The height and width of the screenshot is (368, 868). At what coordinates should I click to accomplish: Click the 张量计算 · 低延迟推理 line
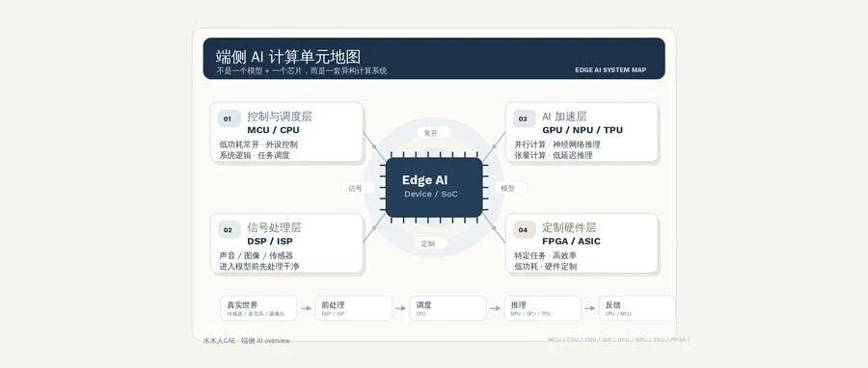coord(554,155)
